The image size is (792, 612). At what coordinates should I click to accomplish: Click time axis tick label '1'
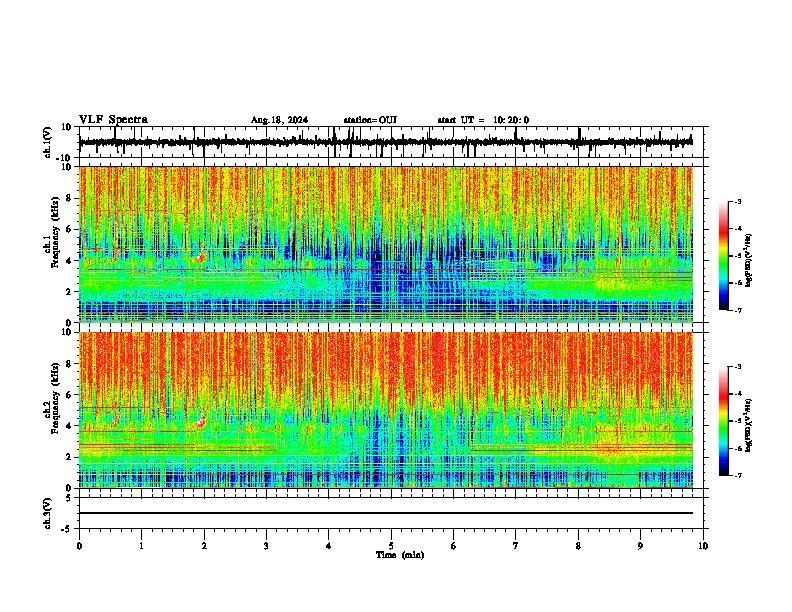point(141,546)
